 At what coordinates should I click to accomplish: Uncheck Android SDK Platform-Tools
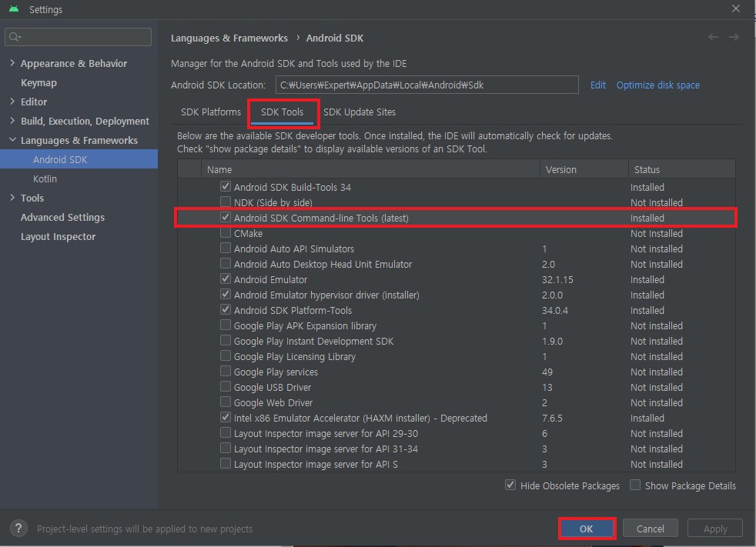pyautogui.click(x=225, y=309)
